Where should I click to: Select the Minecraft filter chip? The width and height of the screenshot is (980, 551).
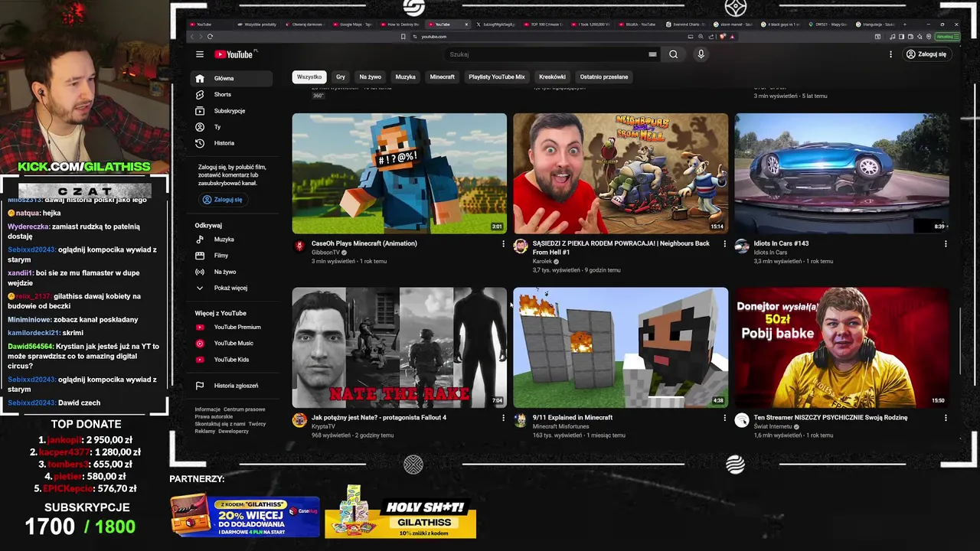pos(442,77)
